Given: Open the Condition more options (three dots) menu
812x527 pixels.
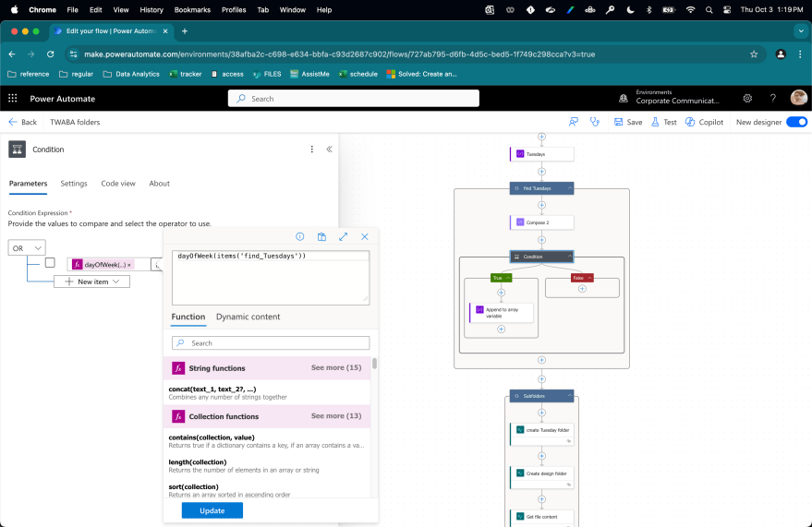Looking at the screenshot, I should point(311,150).
